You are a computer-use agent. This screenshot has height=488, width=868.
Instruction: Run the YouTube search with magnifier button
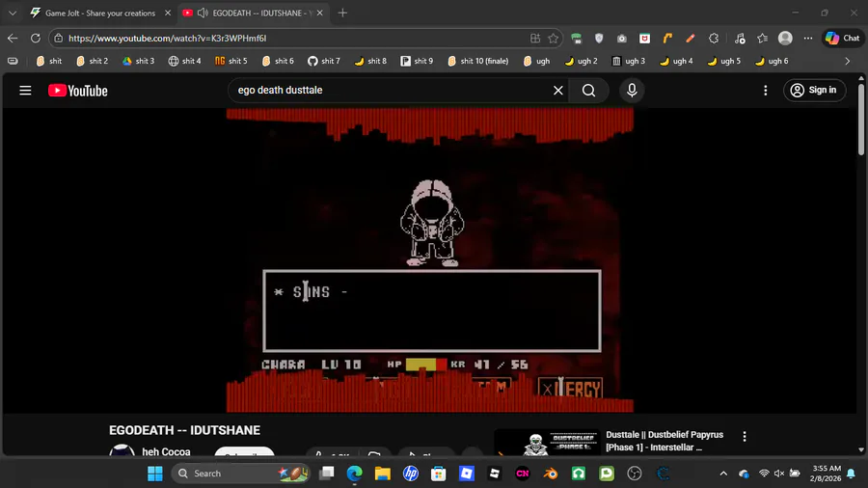point(588,91)
